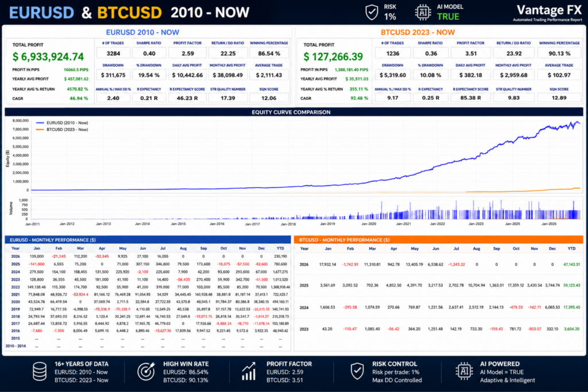Click the Equity Curve Comparison header bar
Image resolution: width=588 pixels, height=392 pixels.
coord(294,112)
